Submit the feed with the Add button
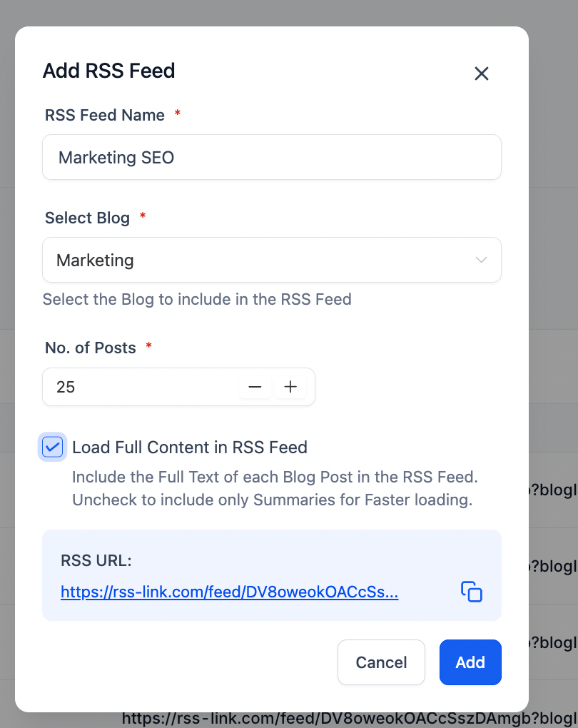 pyautogui.click(x=470, y=662)
